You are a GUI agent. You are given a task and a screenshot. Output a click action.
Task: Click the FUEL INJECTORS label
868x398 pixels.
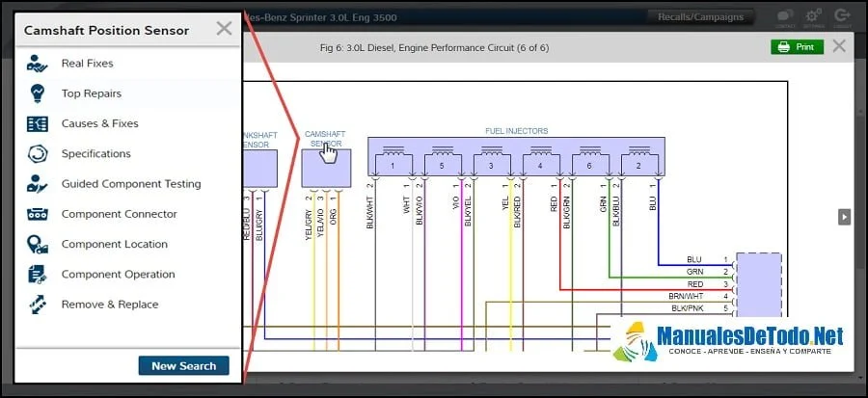tap(517, 131)
